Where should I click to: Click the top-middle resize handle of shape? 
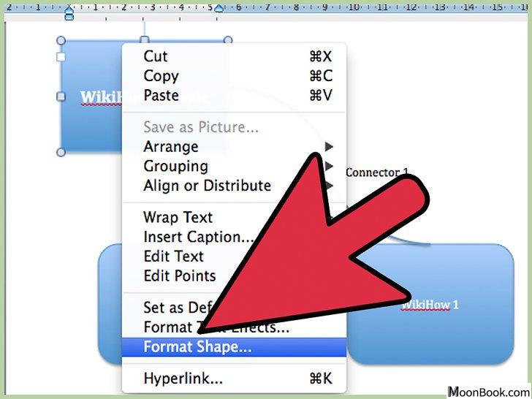click(x=145, y=40)
